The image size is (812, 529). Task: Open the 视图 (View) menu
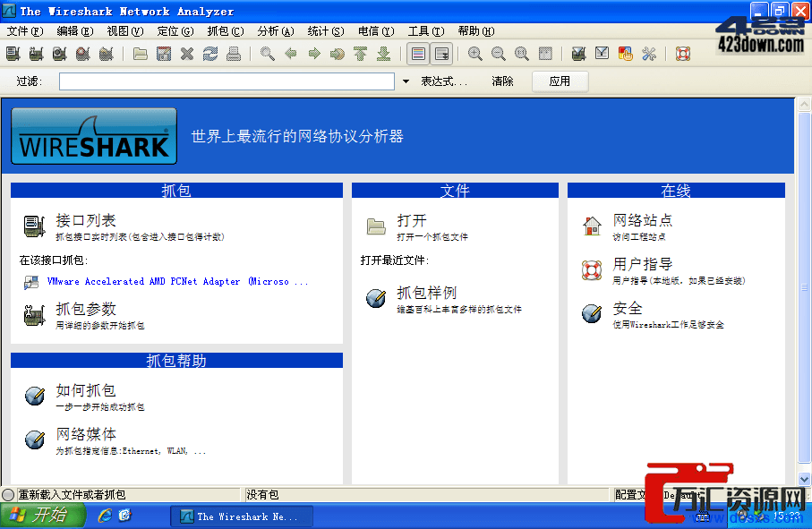pos(124,31)
